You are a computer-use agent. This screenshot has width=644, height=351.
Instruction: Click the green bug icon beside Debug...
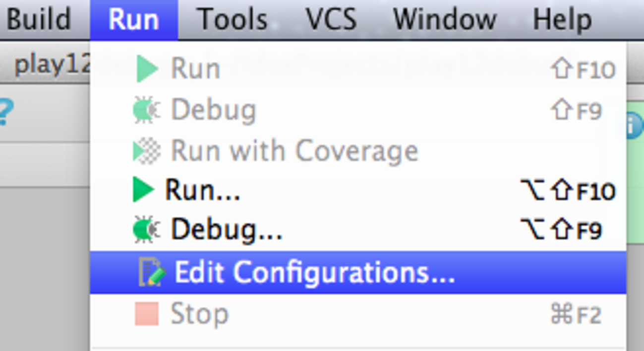(x=146, y=230)
